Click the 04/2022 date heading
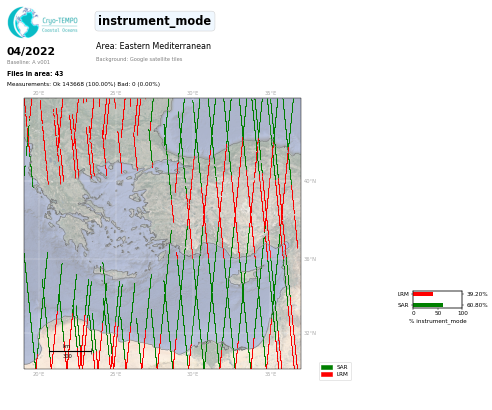Screen dimensions: 492x410 (31, 51)
